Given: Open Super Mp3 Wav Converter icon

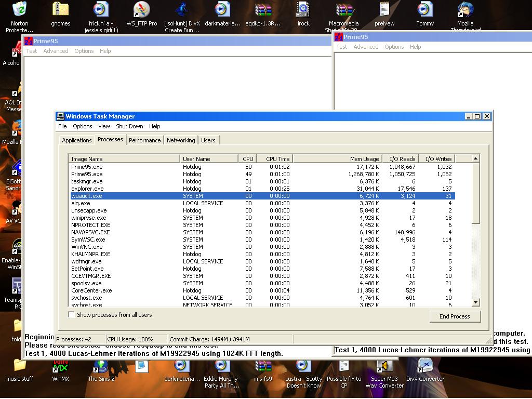Looking at the screenshot, I should pyautogui.click(x=384, y=367).
